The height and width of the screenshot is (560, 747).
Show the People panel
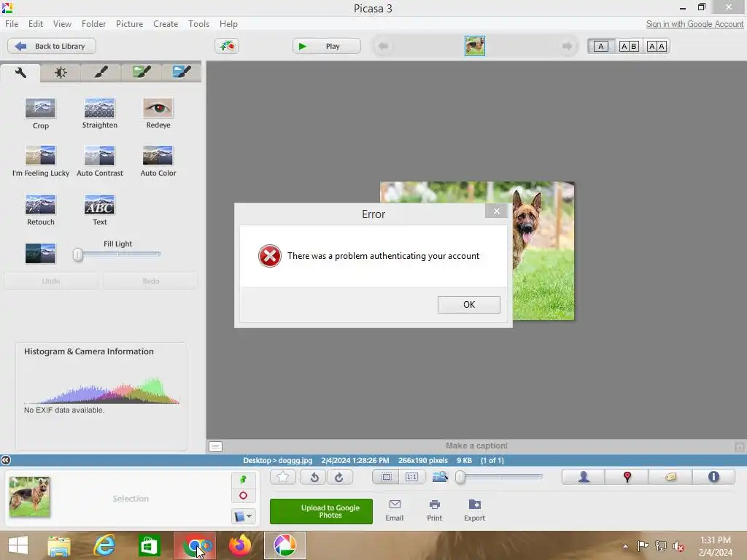(584, 477)
